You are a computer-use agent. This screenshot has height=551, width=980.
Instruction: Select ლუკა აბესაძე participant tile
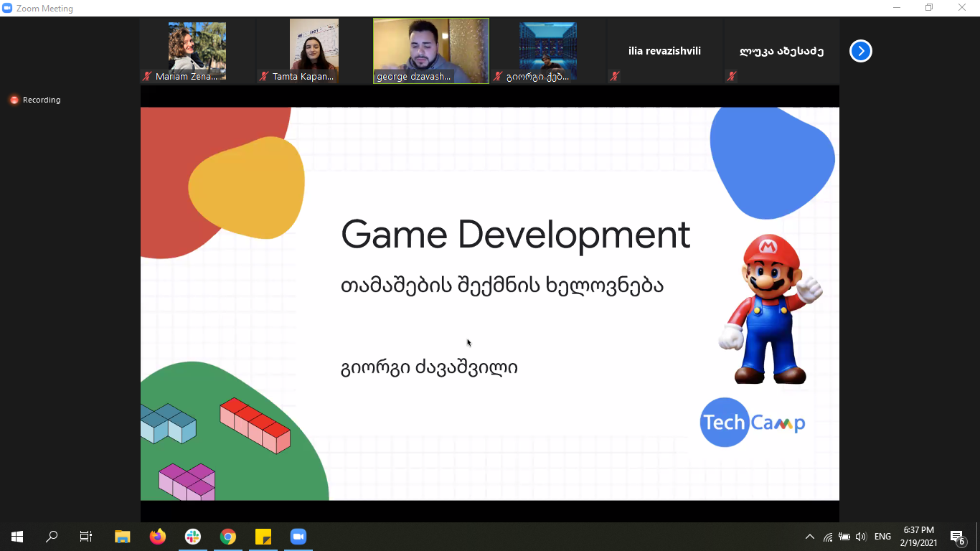click(x=781, y=51)
